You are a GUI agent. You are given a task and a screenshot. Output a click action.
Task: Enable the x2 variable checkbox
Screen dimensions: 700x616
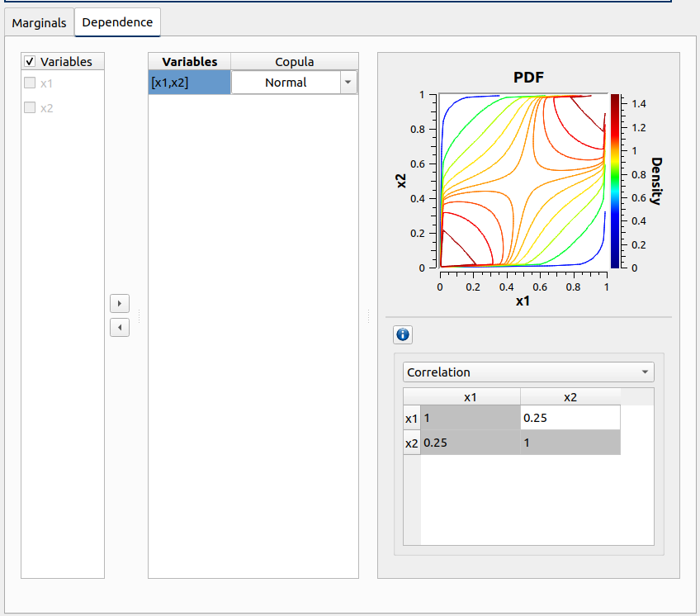[30, 107]
